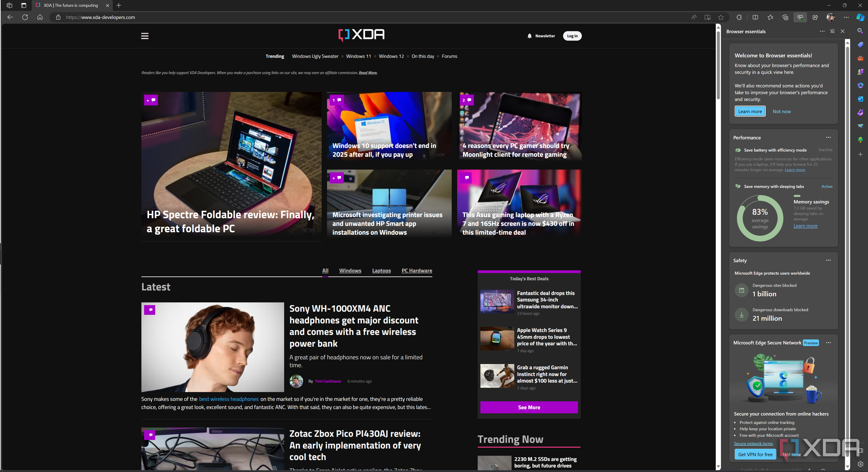Image resolution: width=868 pixels, height=472 pixels.
Task: Open Learn more about efficiency mode
Action: (795, 170)
